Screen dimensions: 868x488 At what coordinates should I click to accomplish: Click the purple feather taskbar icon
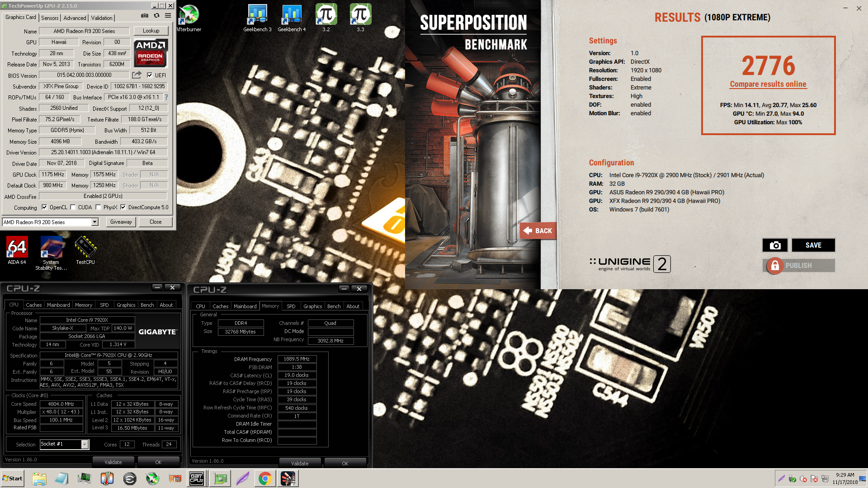click(x=243, y=479)
